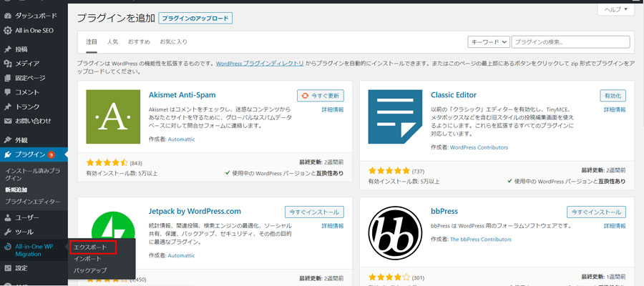The image size is (644, 286).
Task: Click the Automattic author link under Akismet
Action: pos(182,139)
